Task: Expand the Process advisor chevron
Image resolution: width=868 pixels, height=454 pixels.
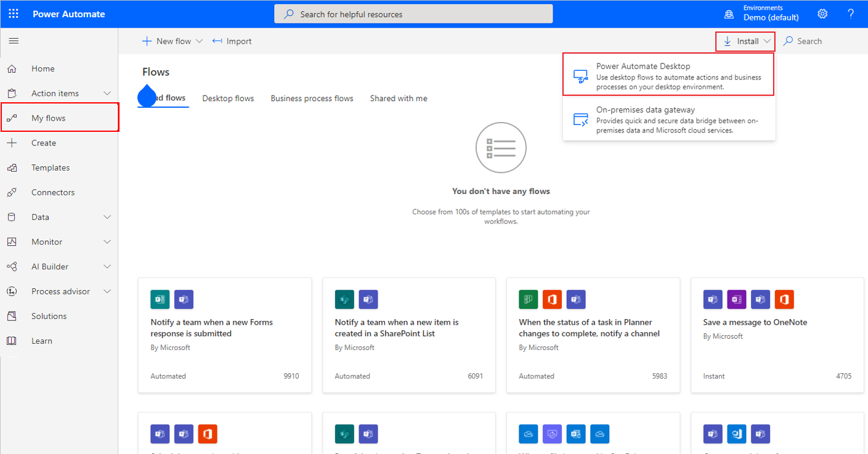Action: pos(107,291)
